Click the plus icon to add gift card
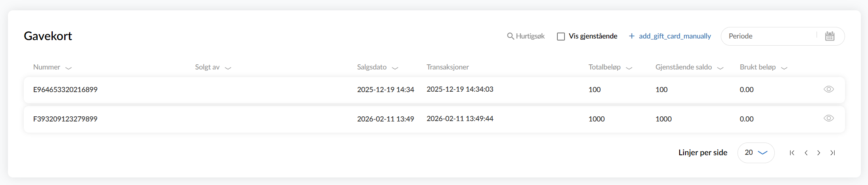Image resolution: width=868 pixels, height=185 pixels. [x=632, y=36]
